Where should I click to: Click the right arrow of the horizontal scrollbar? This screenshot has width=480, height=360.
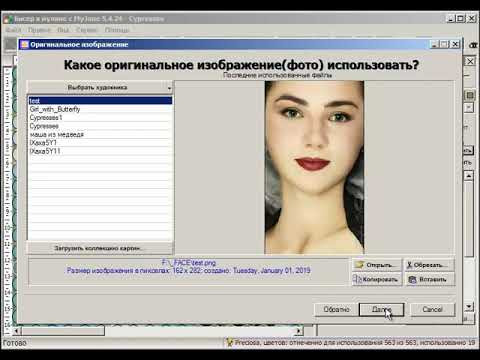pos(299,331)
